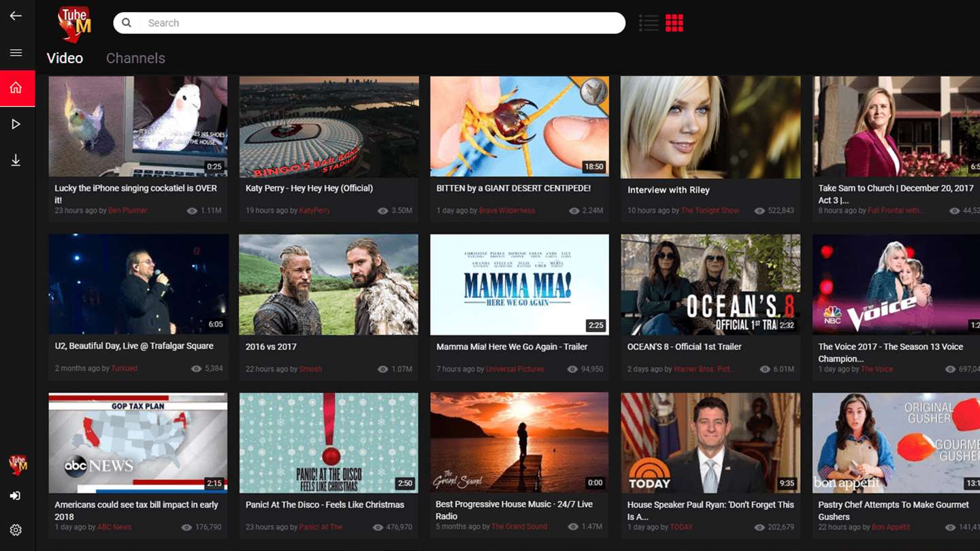Open the bon appétit Gushers thumbnail
Viewport: 980px width, 551px height.
coord(896,443)
